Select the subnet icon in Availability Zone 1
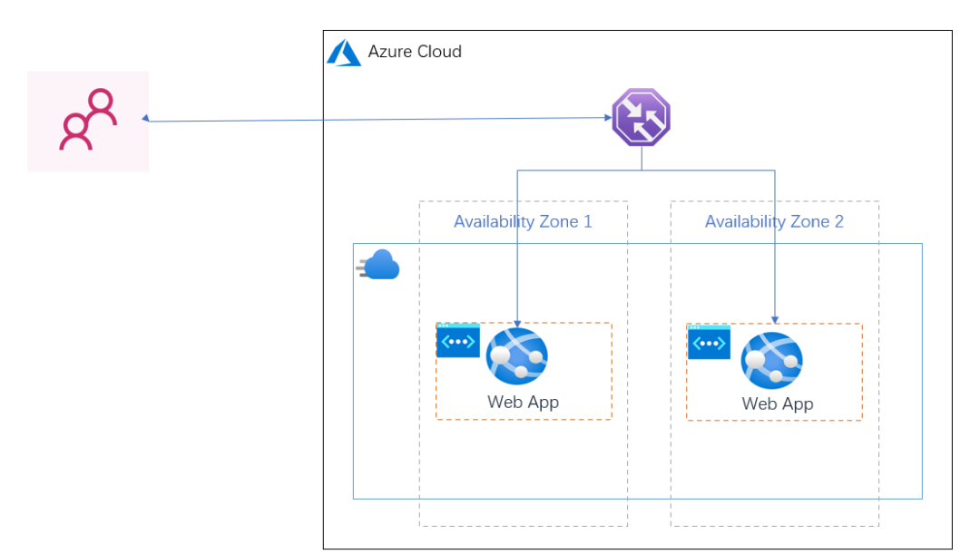This screenshot has width=980, height=554. point(458,340)
